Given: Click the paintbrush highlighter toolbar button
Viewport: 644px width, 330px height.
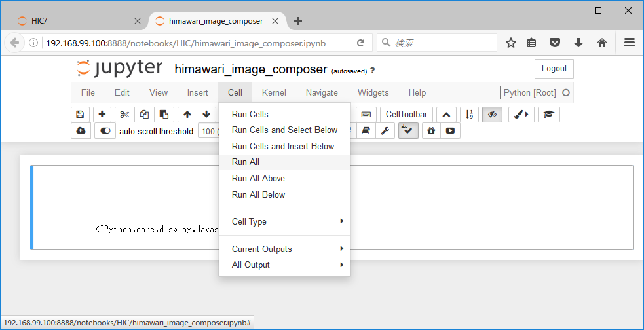Looking at the screenshot, I should pyautogui.click(x=521, y=115).
